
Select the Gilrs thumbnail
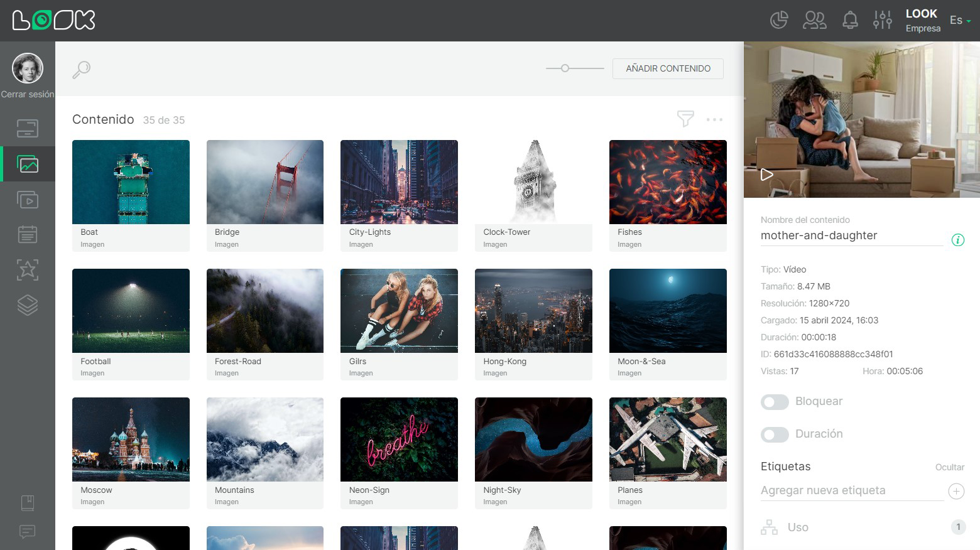pos(399,311)
